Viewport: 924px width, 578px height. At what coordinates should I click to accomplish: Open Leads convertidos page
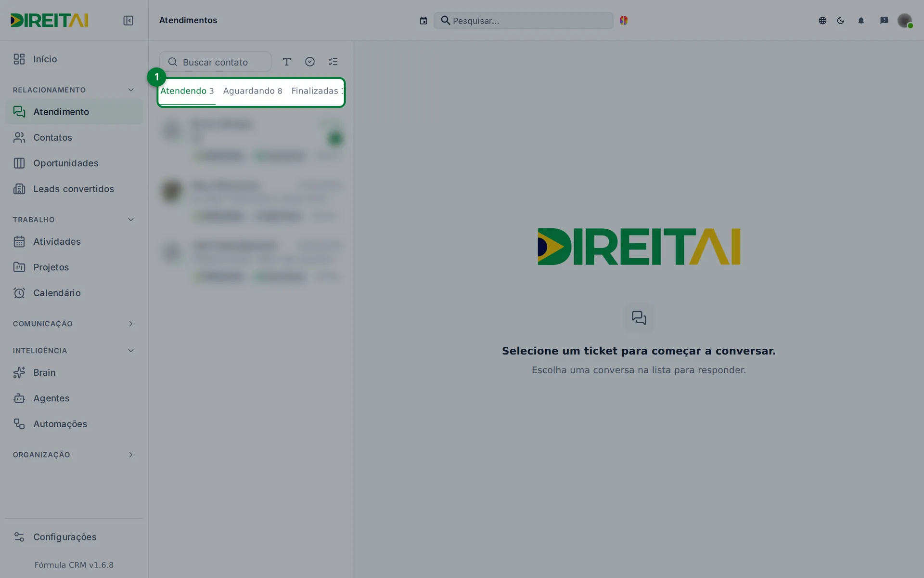(74, 189)
